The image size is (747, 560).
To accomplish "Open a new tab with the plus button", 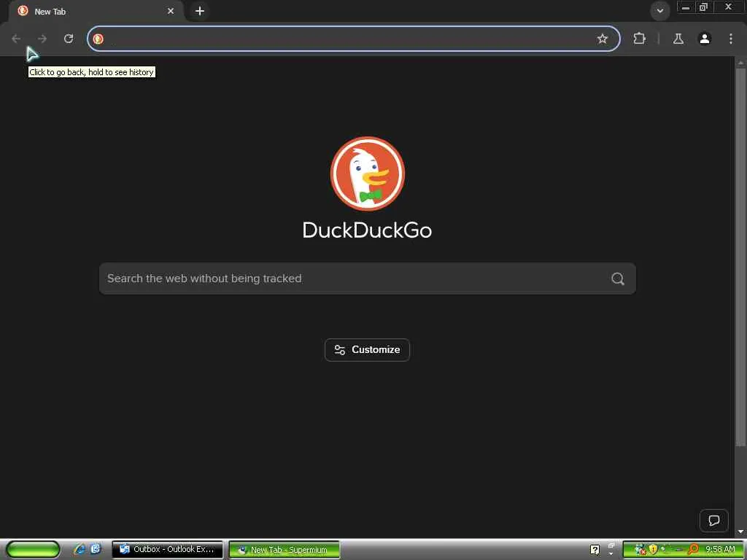I will click(200, 11).
